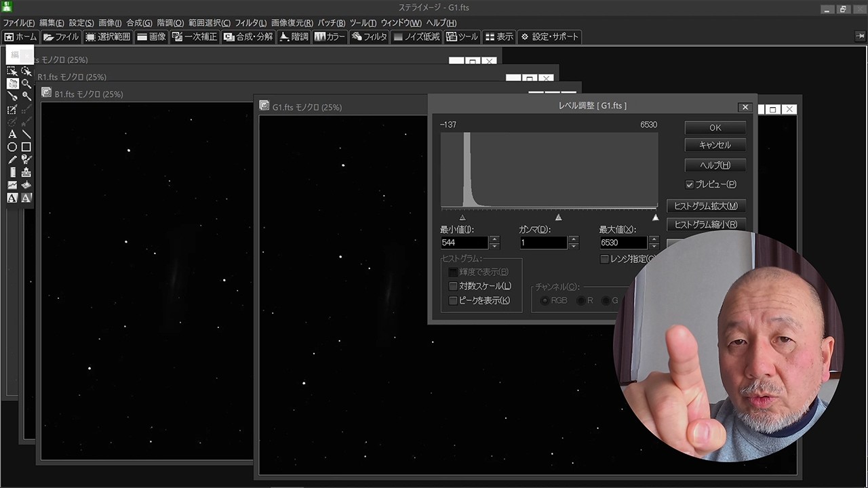Pick the zoom-in magnifier with plus

pos(26,96)
